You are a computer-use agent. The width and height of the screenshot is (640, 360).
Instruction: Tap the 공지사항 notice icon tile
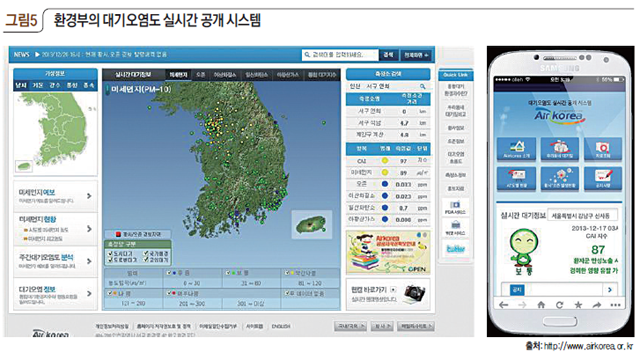point(603,179)
